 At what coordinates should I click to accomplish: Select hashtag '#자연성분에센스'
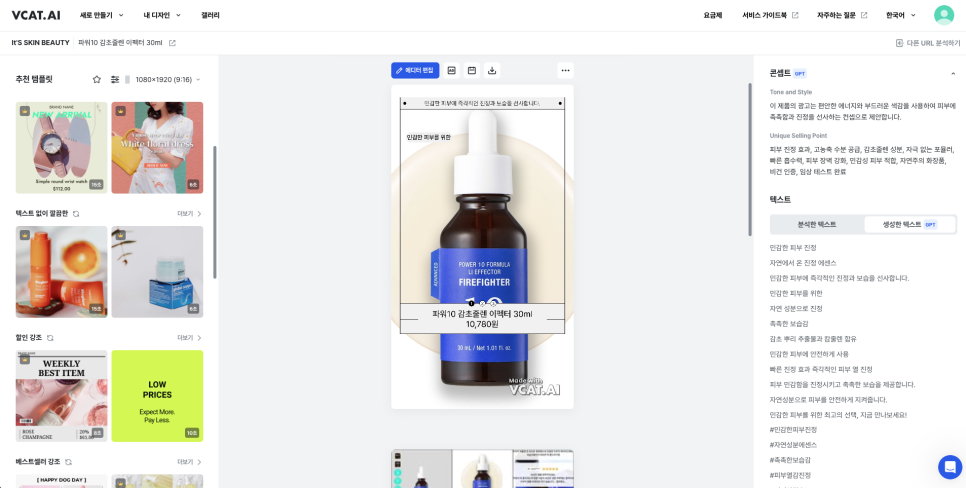point(793,445)
